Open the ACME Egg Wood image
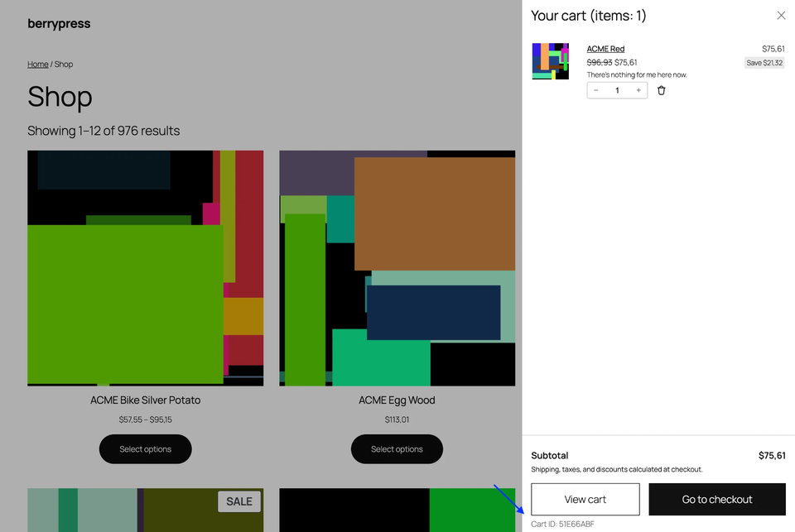 point(397,268)
